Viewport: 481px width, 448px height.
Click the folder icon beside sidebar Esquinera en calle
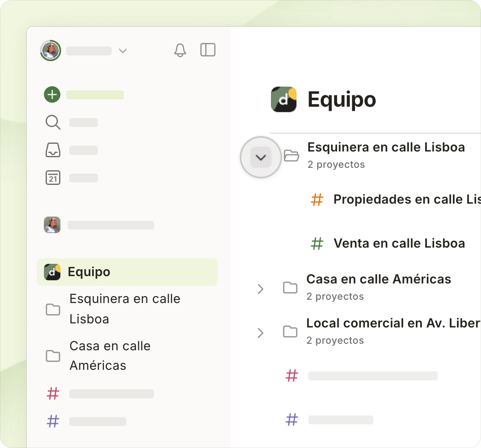tap(53, 310)
